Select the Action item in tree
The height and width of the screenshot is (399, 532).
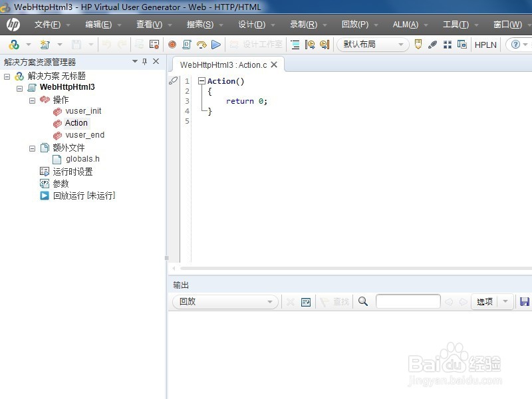[x=76, y=123]
